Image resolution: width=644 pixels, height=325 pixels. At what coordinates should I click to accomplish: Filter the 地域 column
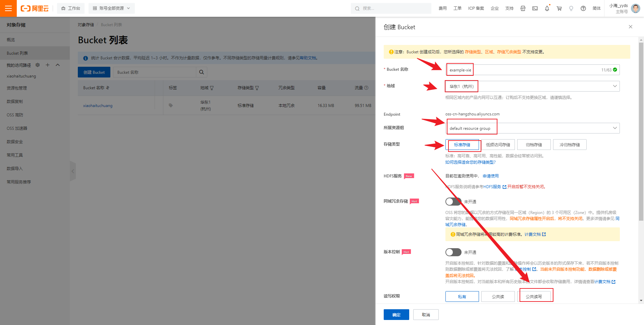tap(212, 88)
